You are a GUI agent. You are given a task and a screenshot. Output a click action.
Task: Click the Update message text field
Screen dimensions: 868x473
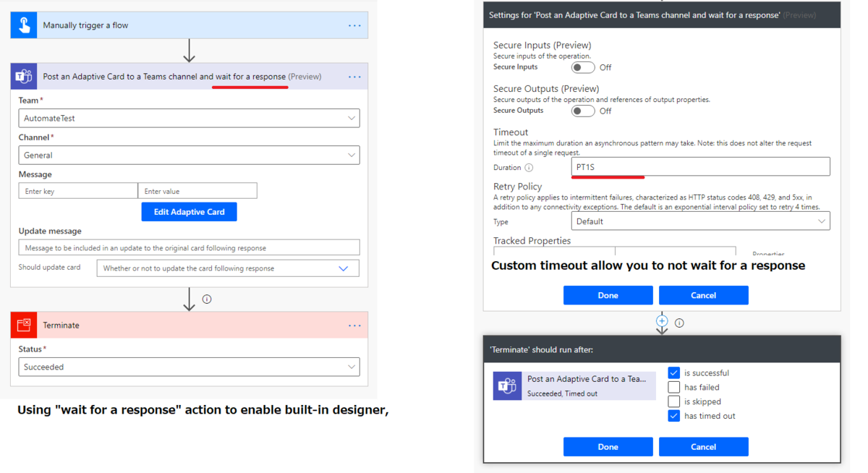(189, 247)
